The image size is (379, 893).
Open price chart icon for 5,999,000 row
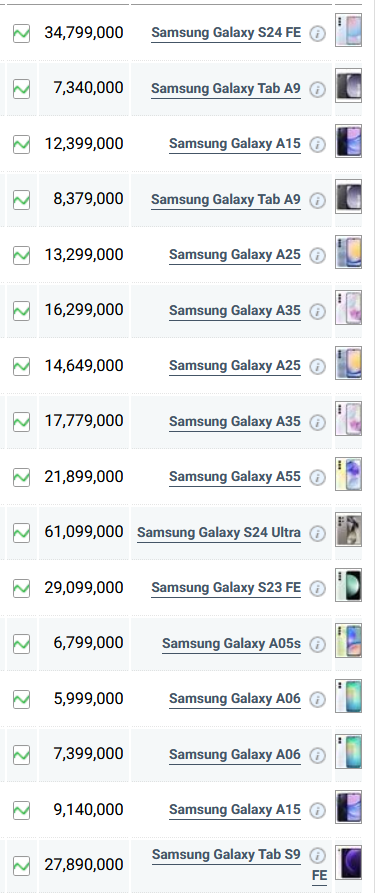coord(21,699)
